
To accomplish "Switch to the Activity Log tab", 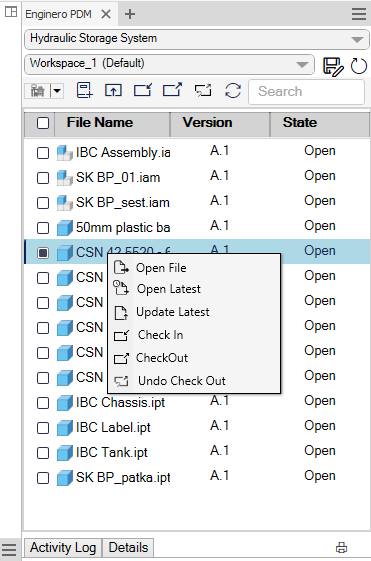I will 63,547.
